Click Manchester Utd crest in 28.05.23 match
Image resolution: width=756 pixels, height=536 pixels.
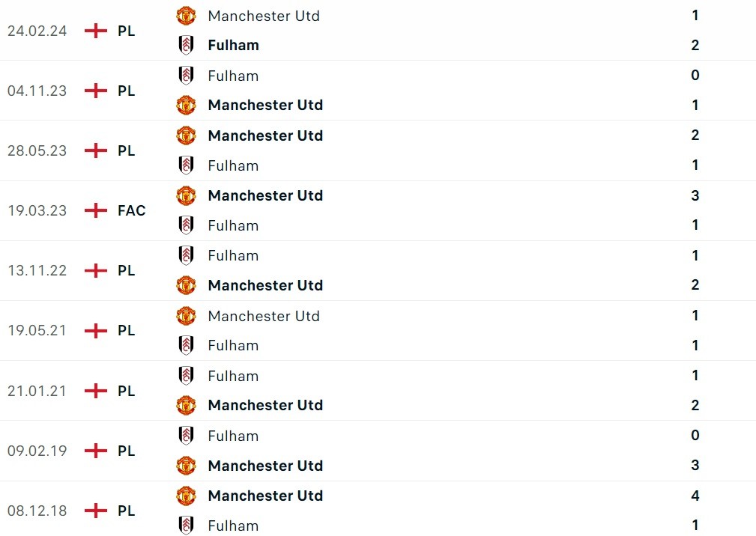(186, 135)
